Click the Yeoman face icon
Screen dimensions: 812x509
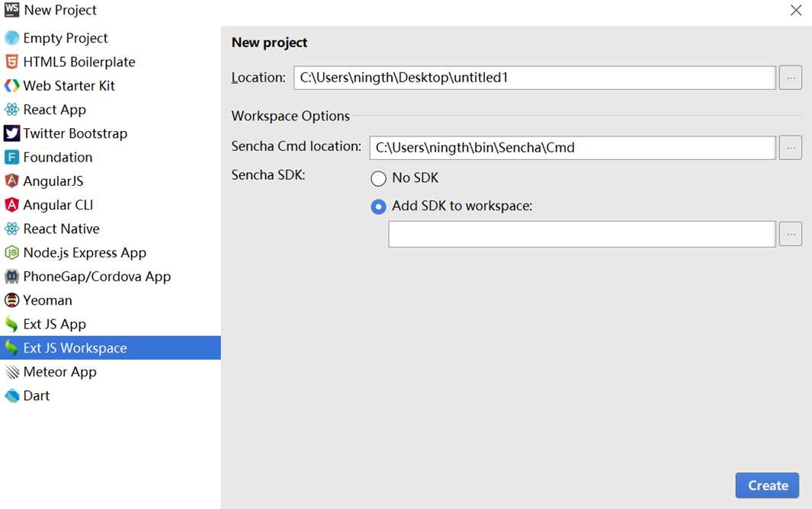click(x=12, y=299)
